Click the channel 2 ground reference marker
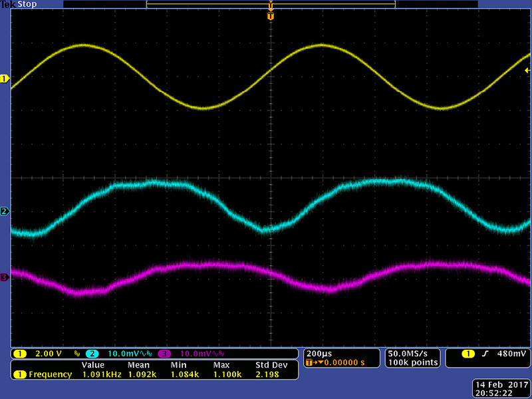 5,211
